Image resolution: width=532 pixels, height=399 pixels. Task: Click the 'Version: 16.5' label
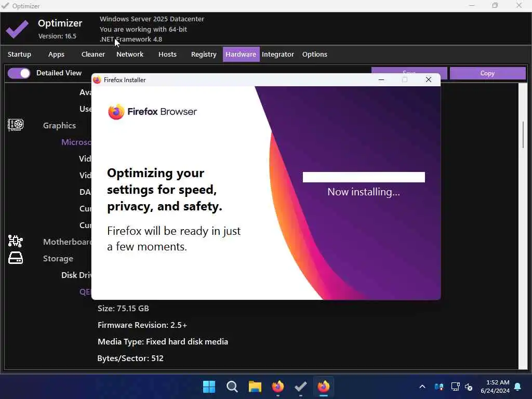(57, 36)
